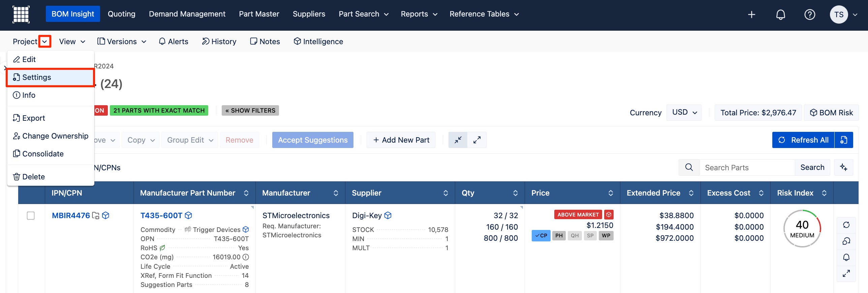Expand the Part Search menu
868x293 pixels.
(x=364, y=14)
